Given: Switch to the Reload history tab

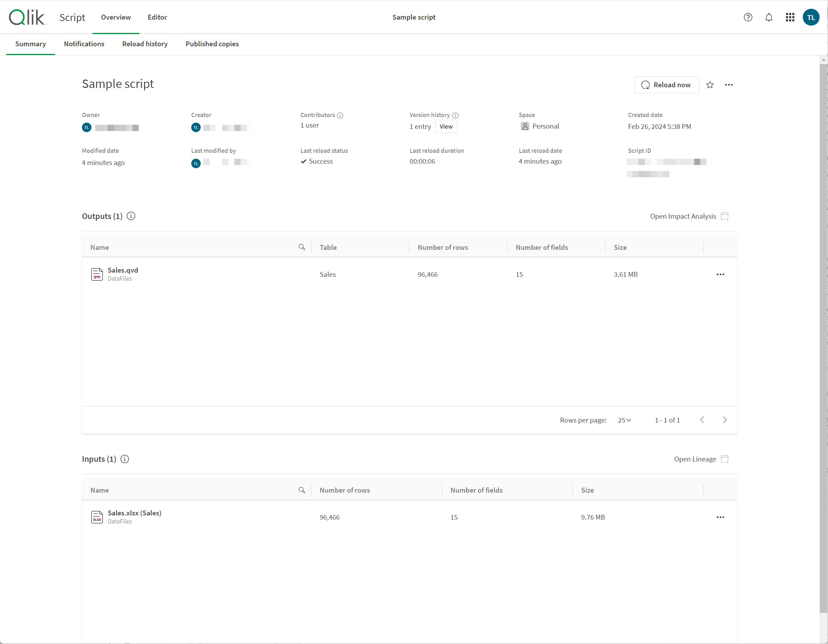Looking at the screenshot, I should point(145,44).
